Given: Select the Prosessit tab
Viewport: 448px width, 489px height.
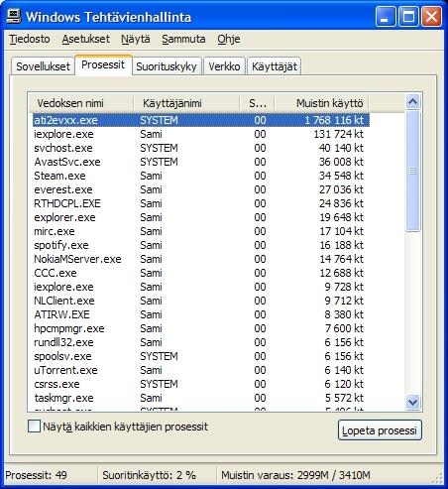Looking at the screenshot, I should point(103,64).
